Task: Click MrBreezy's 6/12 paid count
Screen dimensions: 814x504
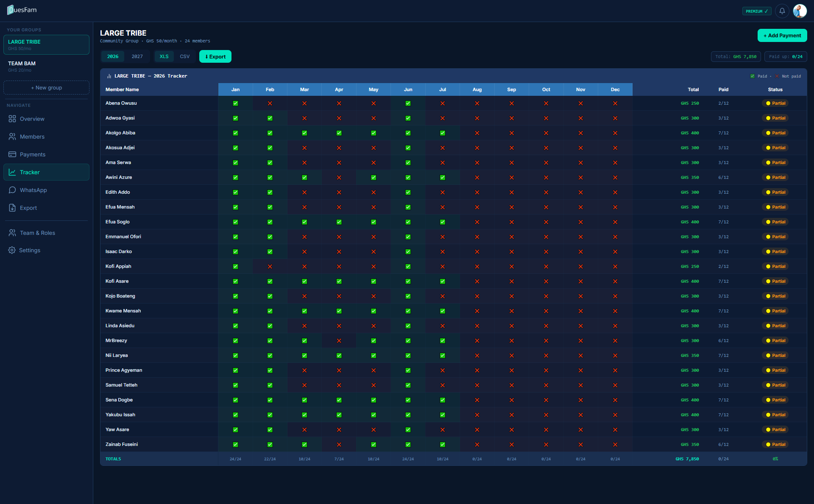Action: click(x=724, y=341)
